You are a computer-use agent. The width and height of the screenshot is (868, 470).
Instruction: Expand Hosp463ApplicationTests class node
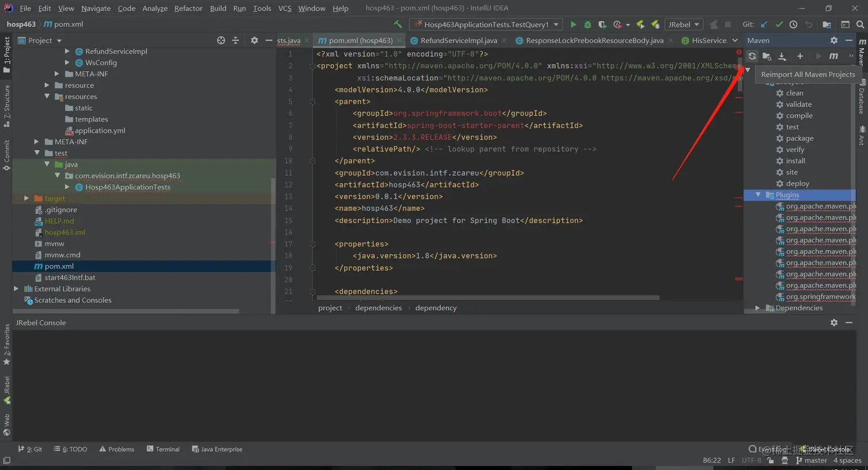point(68,187)
